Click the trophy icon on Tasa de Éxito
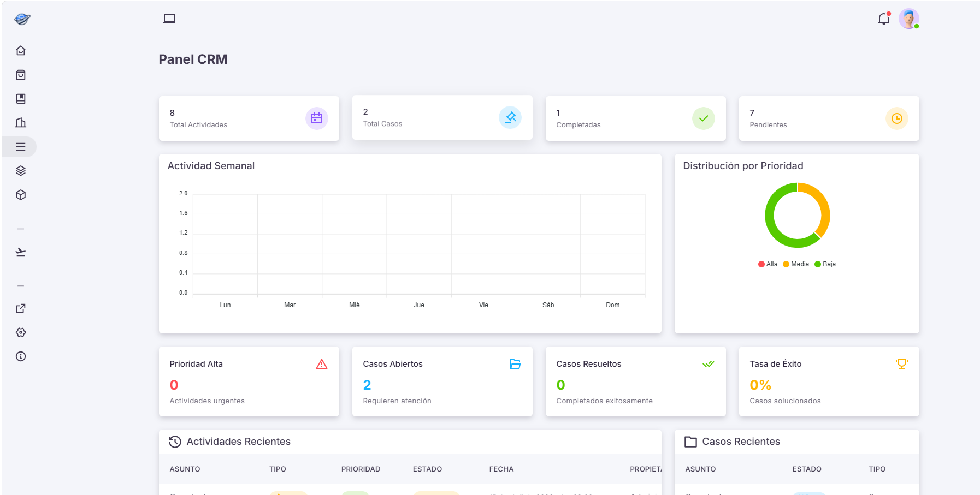 pos(902,364)
